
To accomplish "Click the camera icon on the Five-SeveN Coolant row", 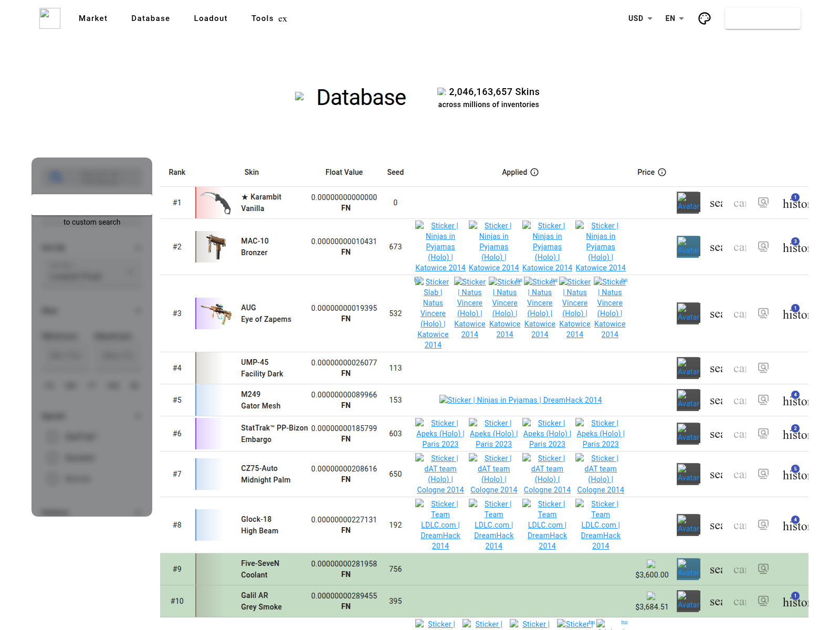I will pos(740,570).
